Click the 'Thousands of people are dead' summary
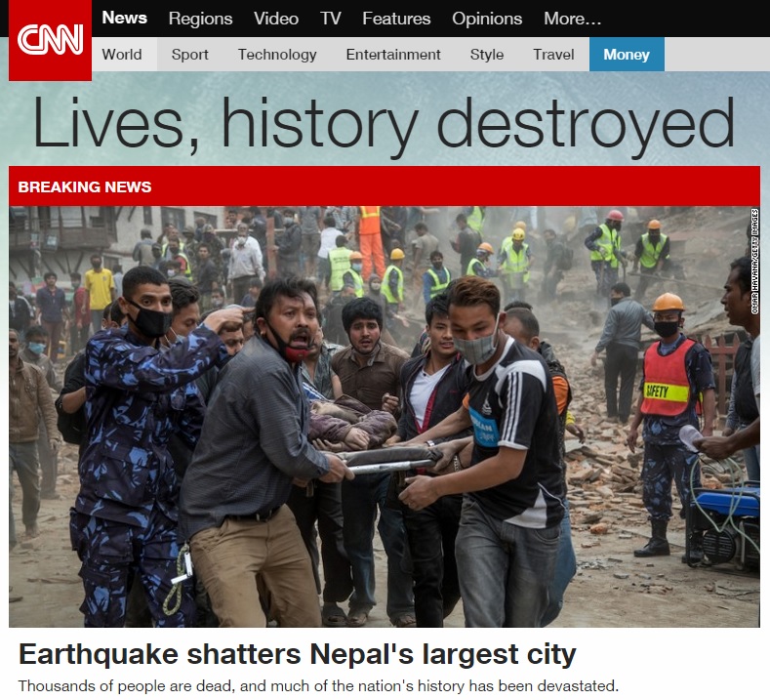 [x=318, y=685]
